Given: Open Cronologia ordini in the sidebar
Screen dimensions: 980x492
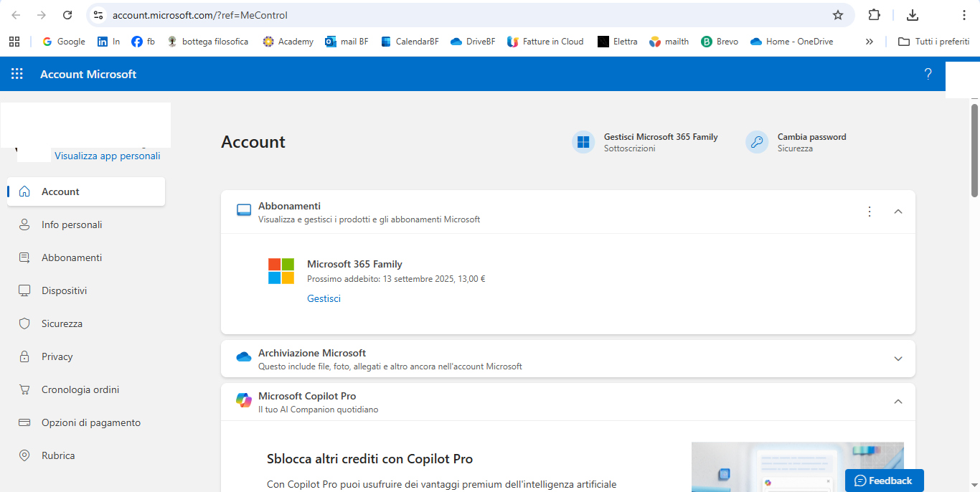Looking at the screenshot, I should coord(86,389).
